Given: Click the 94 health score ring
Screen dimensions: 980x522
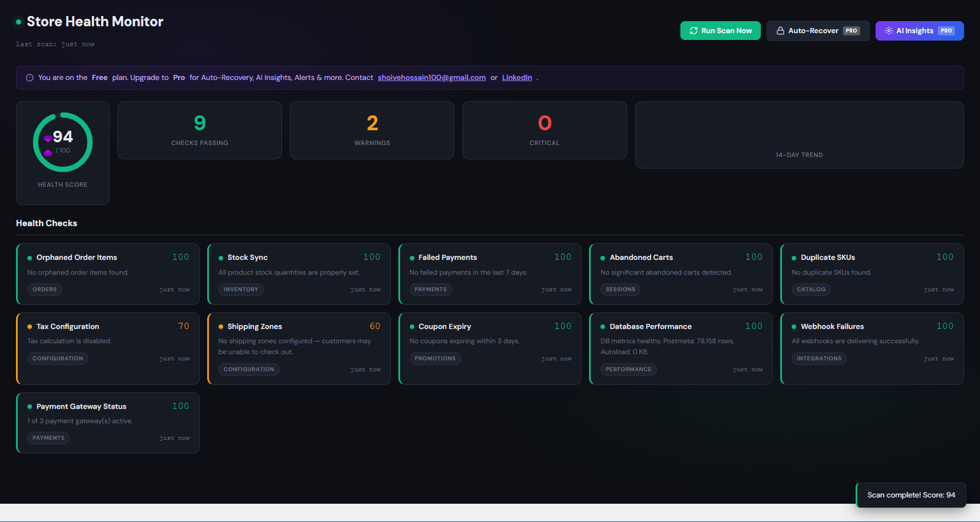Looking at the screenshot, I should click(63, 142).
